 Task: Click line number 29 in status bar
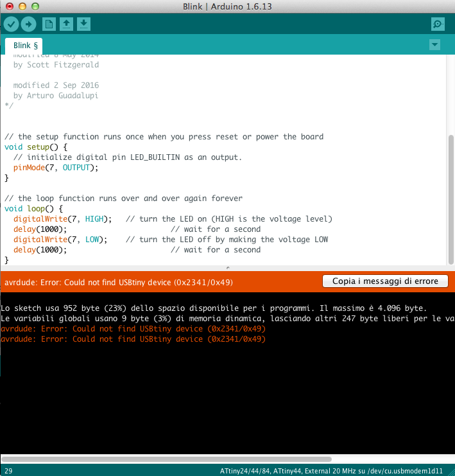8,471
